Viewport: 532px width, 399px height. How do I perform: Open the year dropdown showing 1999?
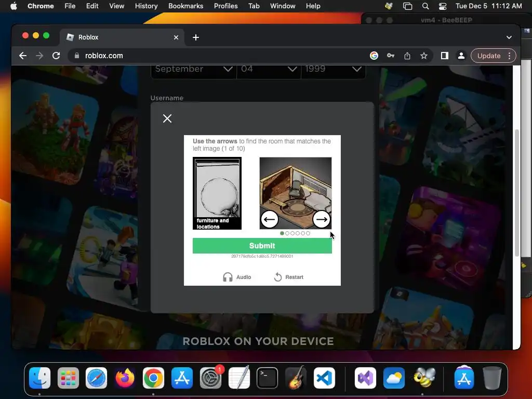[333, 69]
